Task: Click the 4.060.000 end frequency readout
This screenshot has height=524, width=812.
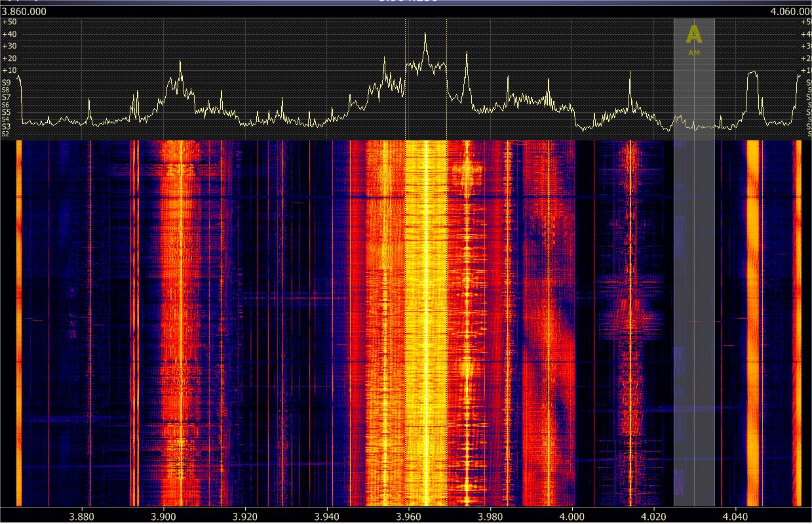Action: [791, 12]
